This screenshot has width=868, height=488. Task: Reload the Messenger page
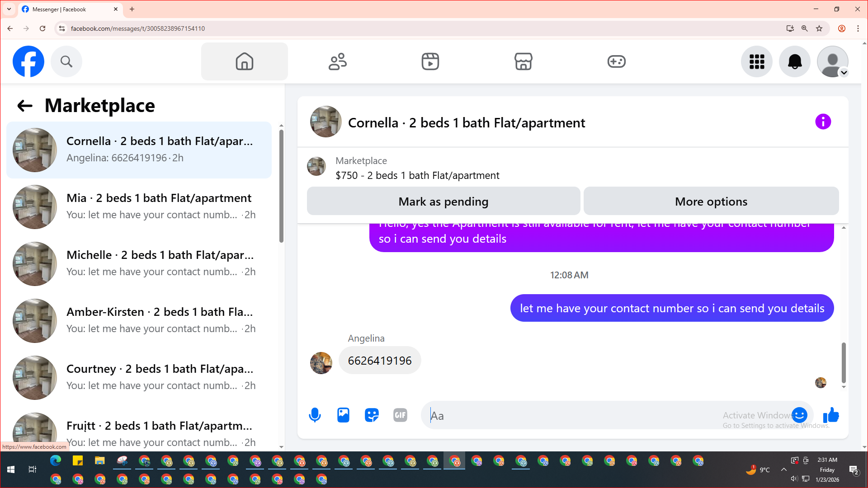click(42, 28)
